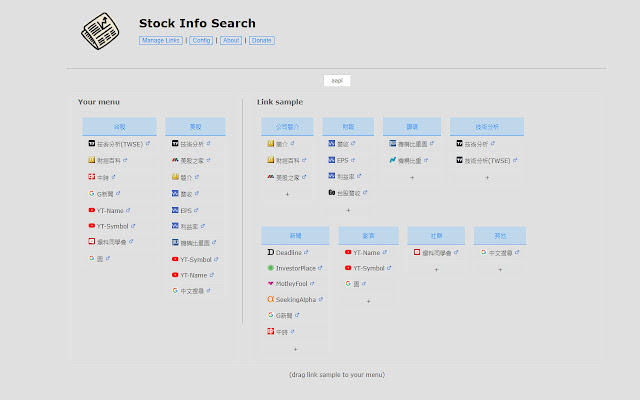Screen dimensions: 640x400
Task: Click the TradingView icon atop Link sample 技術分析 column
Action: pyautogui.click(x=460, y=143)
